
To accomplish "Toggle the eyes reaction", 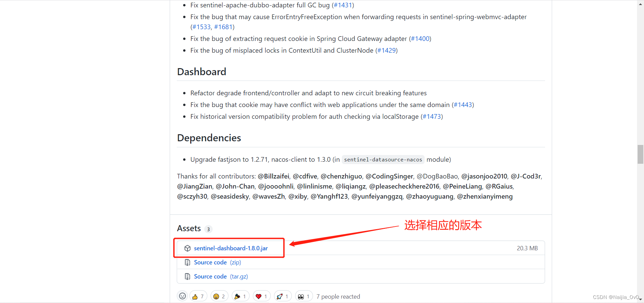I will tap(304, 296).
